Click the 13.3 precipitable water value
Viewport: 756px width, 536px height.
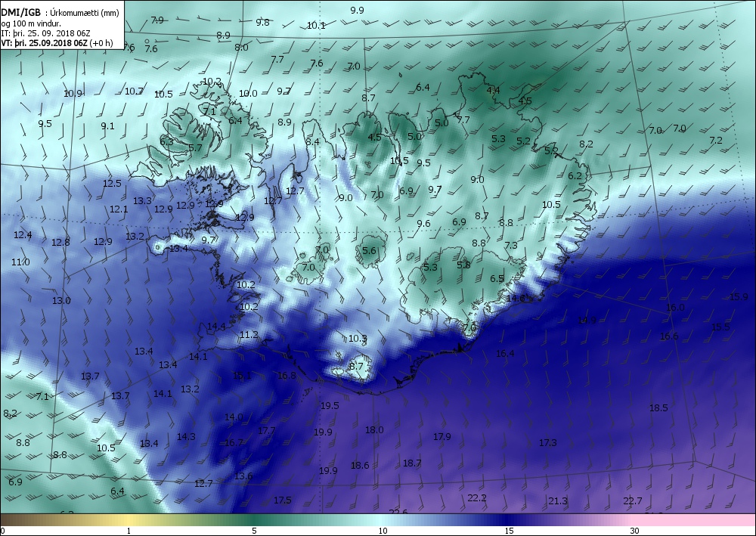point(142,200)
